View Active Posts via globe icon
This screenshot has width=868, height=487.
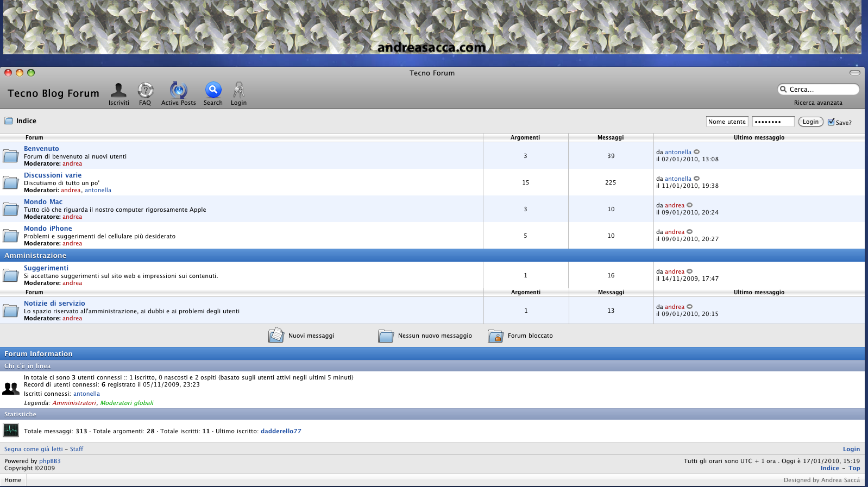click(x=178, y=90)
